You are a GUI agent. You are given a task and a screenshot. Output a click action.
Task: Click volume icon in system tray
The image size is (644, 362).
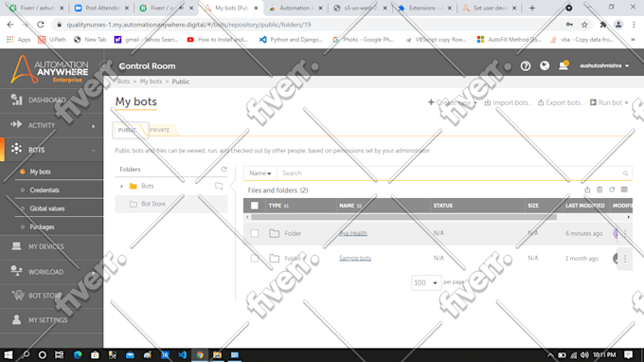(584, 355)
